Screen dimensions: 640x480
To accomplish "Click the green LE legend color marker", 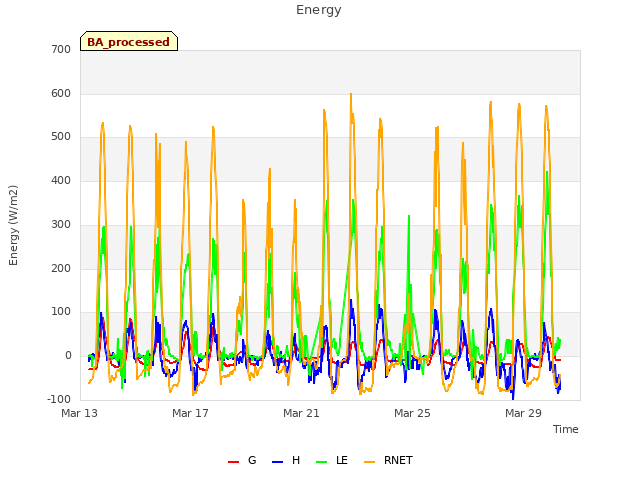I will pos(322,462).
